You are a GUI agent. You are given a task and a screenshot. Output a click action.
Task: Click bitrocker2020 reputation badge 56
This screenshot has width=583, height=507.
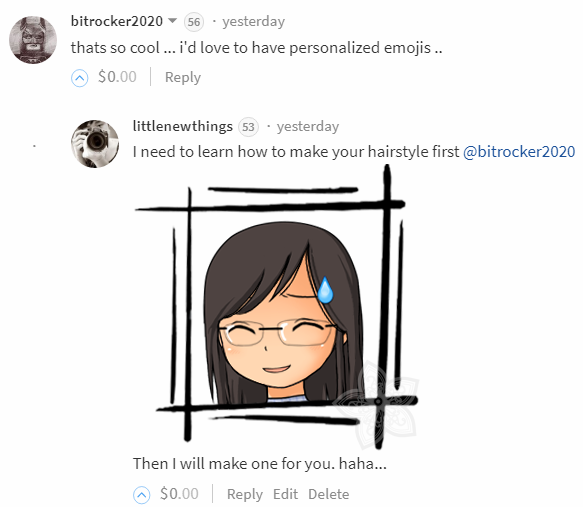194,22
